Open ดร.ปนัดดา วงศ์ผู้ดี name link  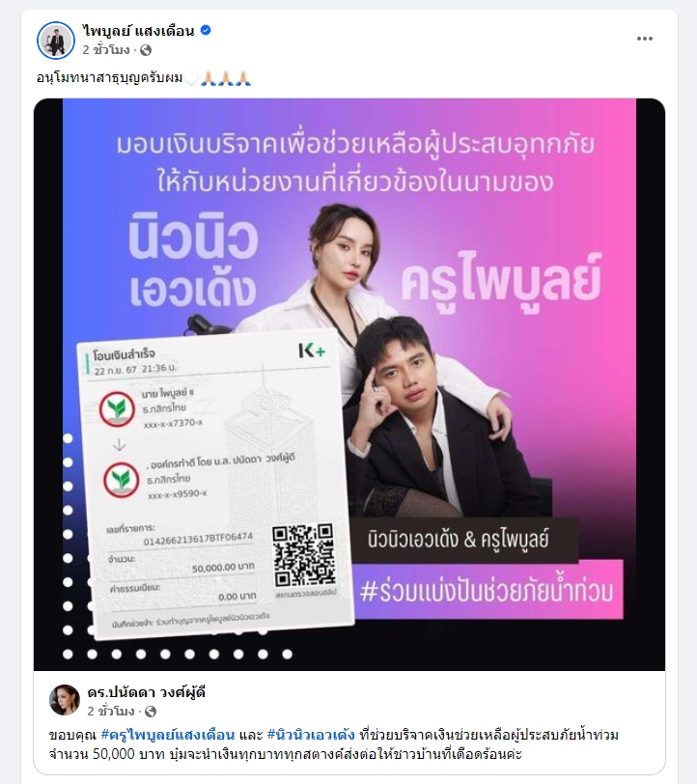point(147,692)
